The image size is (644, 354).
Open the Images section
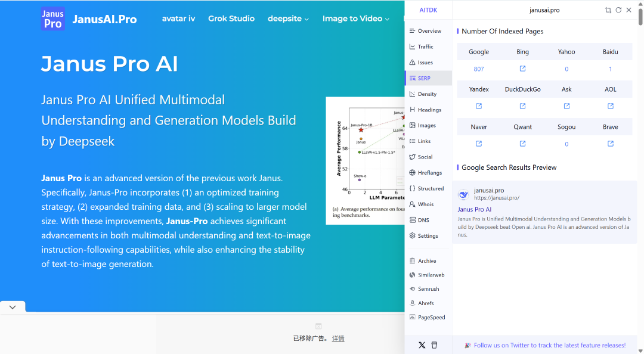428,125
